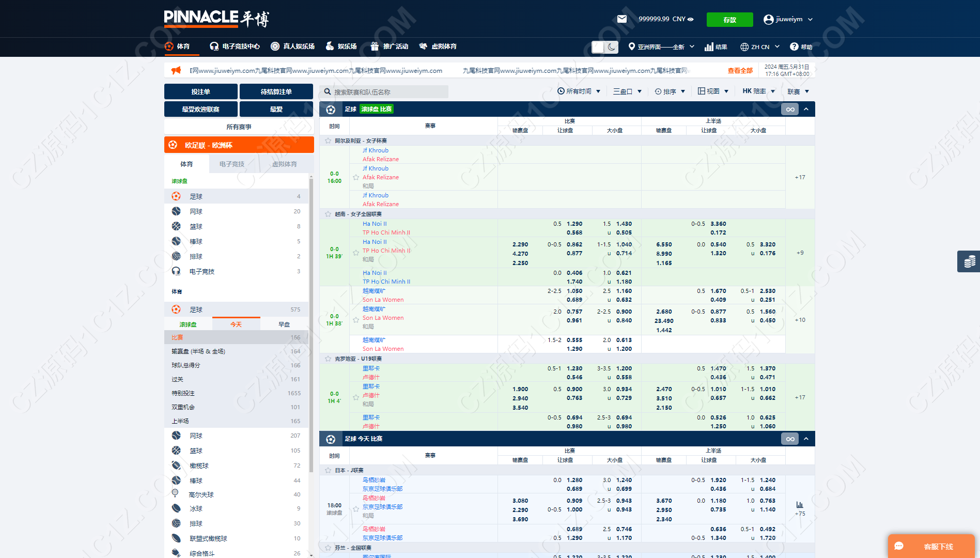Collapse the 足球 今天 比赛 section
980x558 pixels.
[806, 439]
